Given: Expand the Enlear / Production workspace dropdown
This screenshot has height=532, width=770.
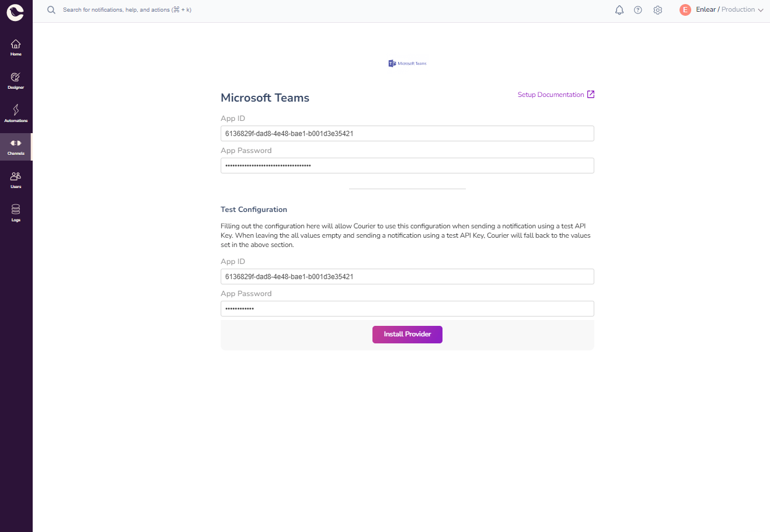Looking at the screenshot, I should point(760,10).
